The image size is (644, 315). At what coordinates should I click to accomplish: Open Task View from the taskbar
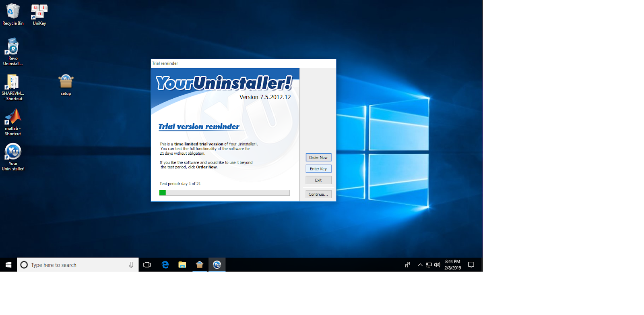[147, 265]
